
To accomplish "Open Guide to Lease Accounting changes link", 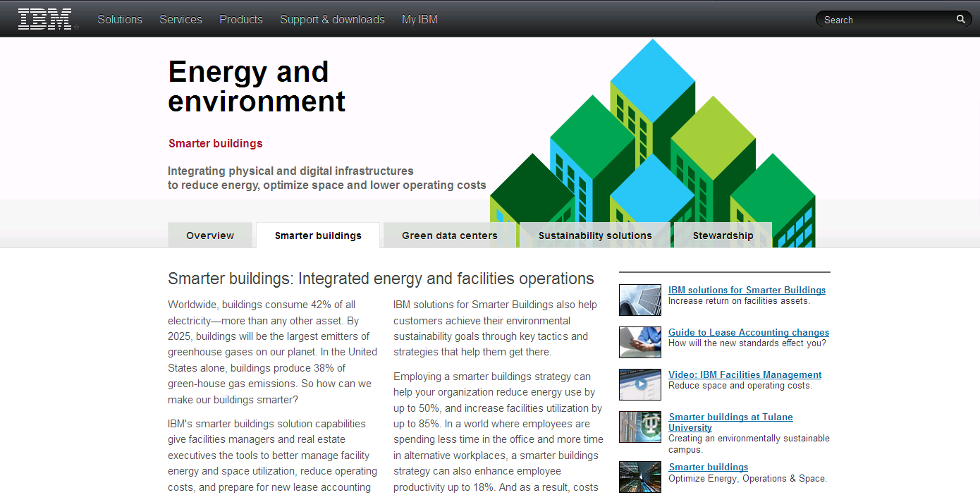I will tap(749, 332).
